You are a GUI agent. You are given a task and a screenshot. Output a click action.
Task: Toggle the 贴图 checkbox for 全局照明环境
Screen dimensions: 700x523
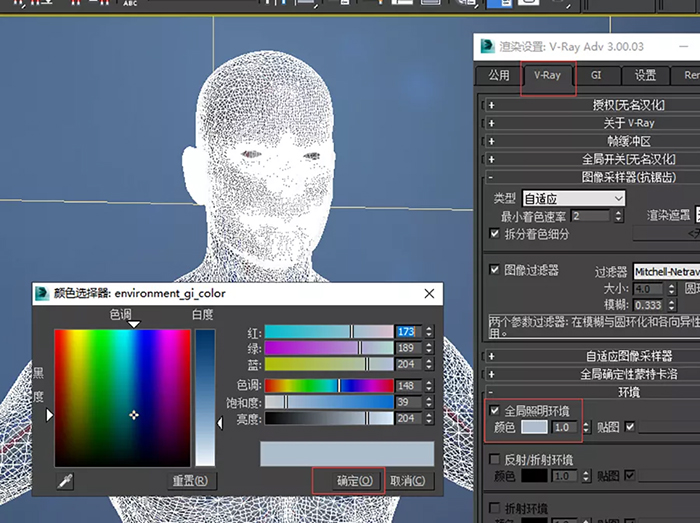click(x=630, y=427)
